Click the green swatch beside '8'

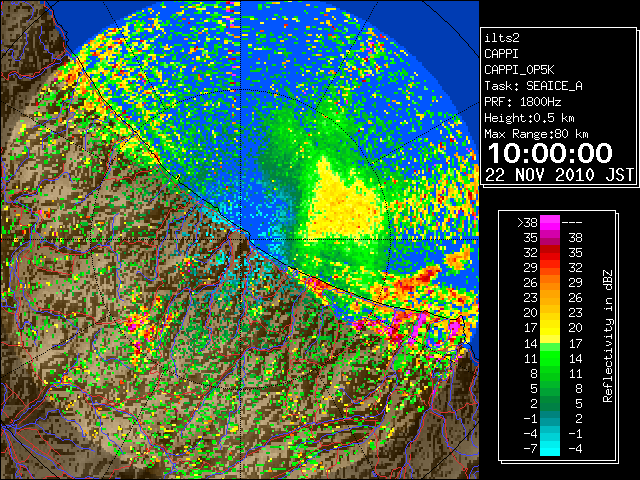[x=550, y=373]
